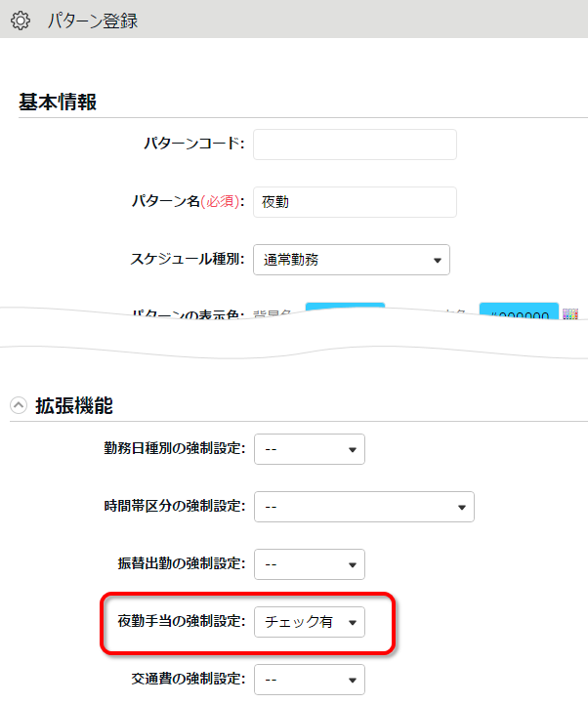Expand the 時間帯区分の強制設定 dropdown
This screenshot has height=704, width=588.
(x=363, y=507)
